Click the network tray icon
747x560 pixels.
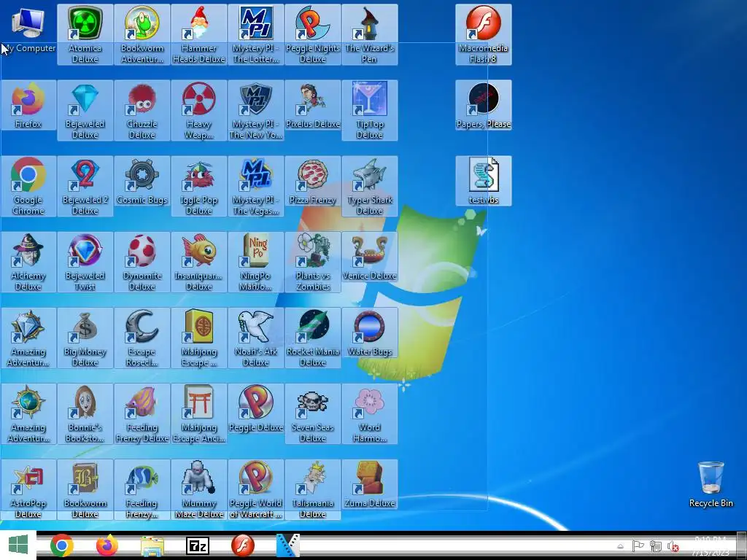point(656,546)
